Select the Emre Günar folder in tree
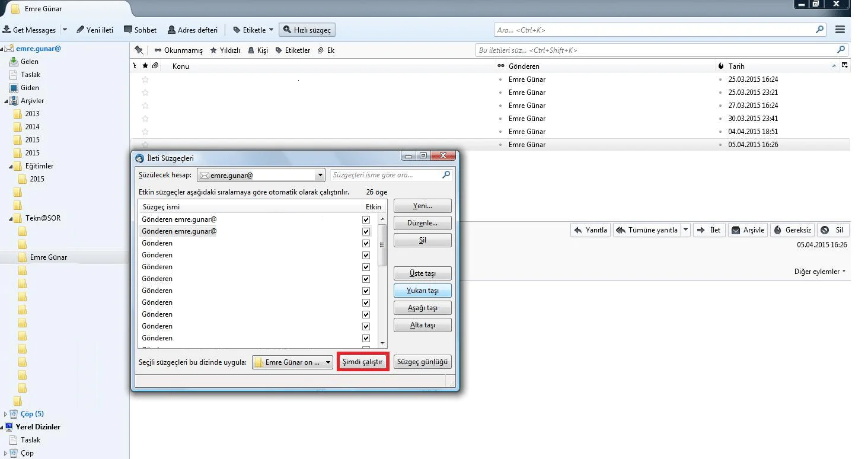The image size is (868, 459). 49,257
